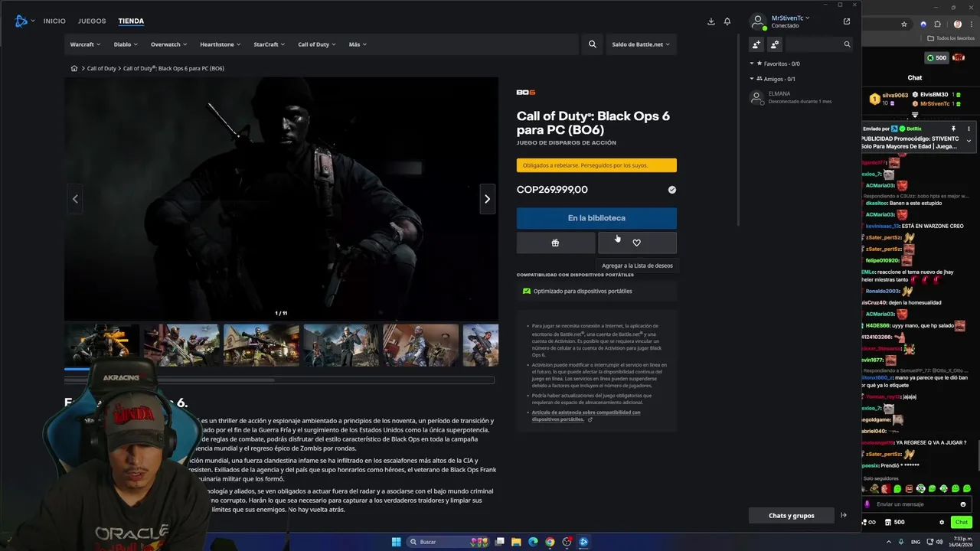Open File Explorer from taskbar
The height and width of the screenshot is (551, 980).
coord(516,542)
